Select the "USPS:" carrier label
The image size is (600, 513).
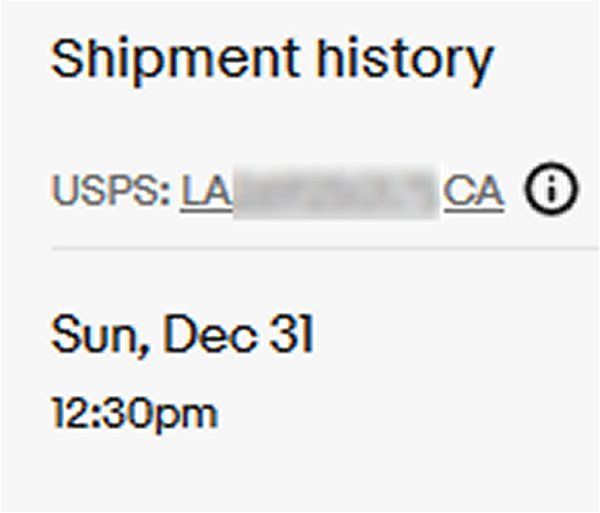[111, 191]
